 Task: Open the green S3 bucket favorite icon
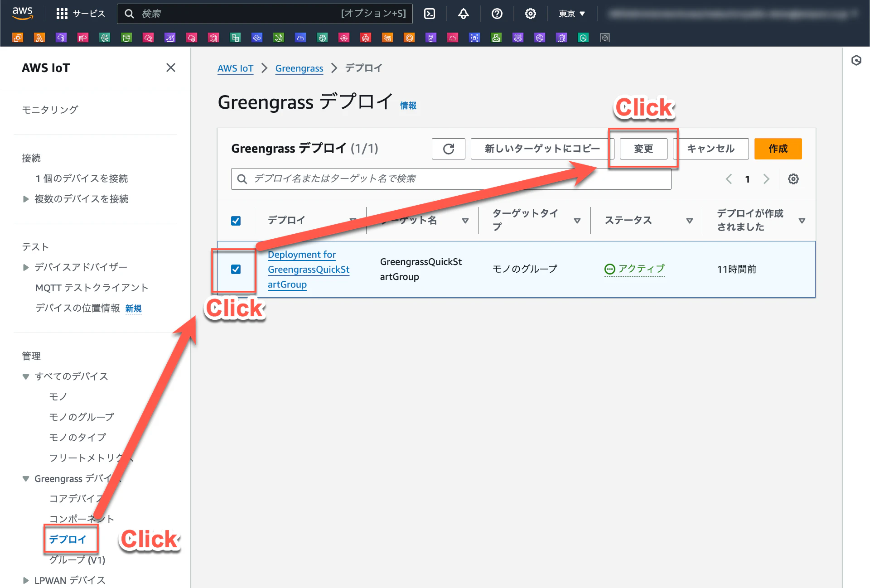(x=127, y=38)
